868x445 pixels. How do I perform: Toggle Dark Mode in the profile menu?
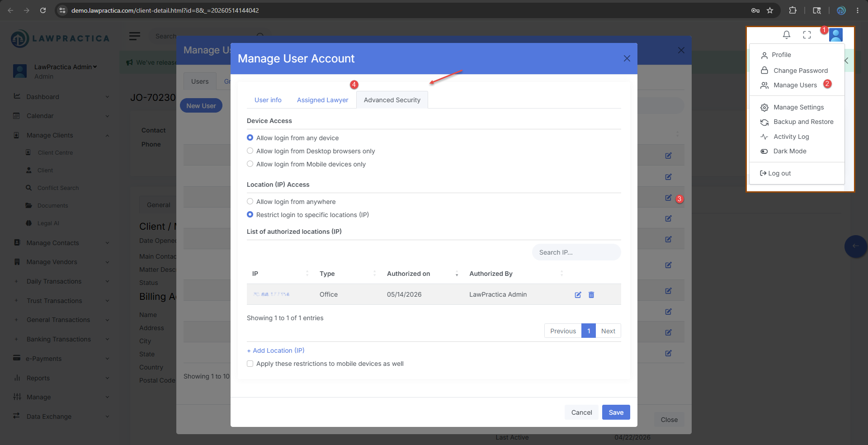coord(789,151)
